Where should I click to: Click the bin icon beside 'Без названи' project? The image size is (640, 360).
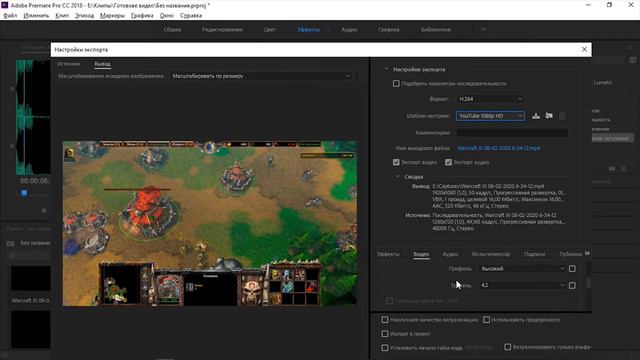point(11,243)
